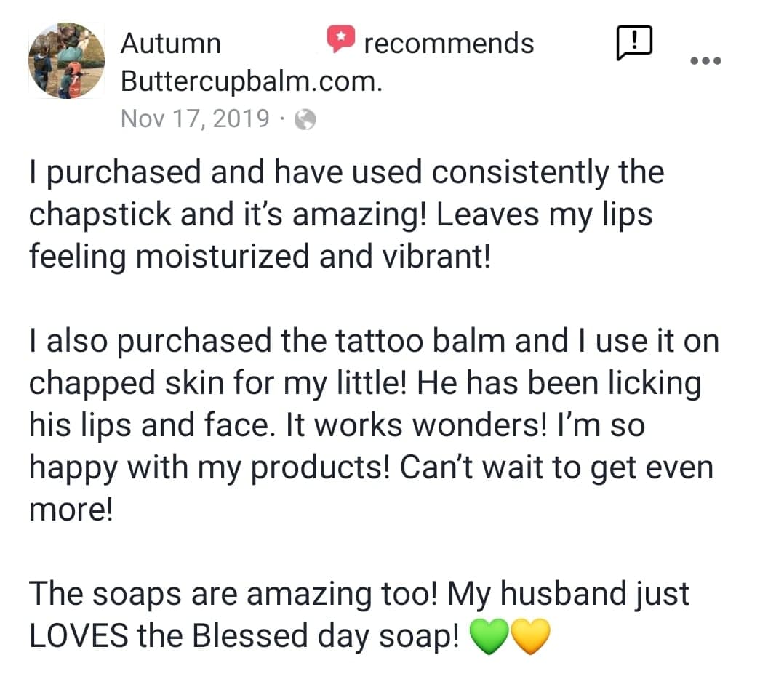Click the phrase "It works wonders!"
Viewport: 784px width, 695px height.
tap(417, 426)
